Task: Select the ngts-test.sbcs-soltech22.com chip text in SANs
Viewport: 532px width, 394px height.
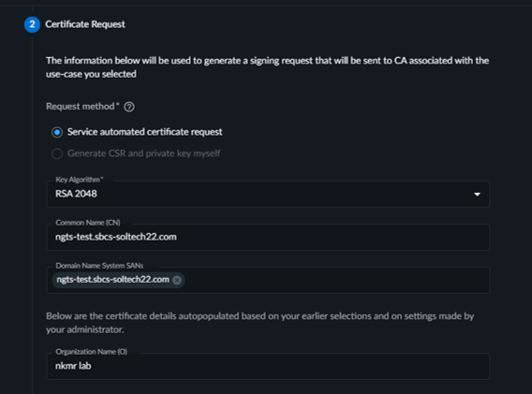Action: tap(113, 280)
